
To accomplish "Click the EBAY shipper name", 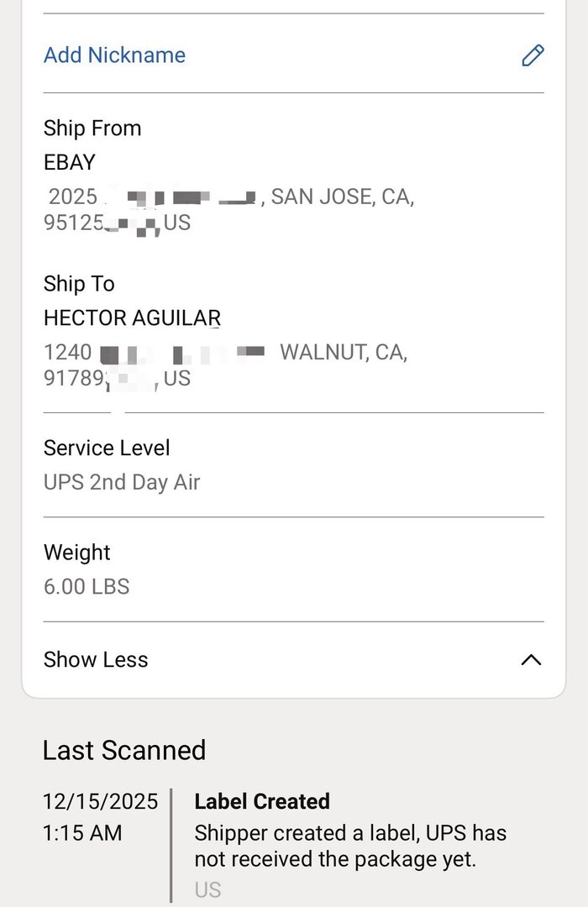I will coord(70,163).
